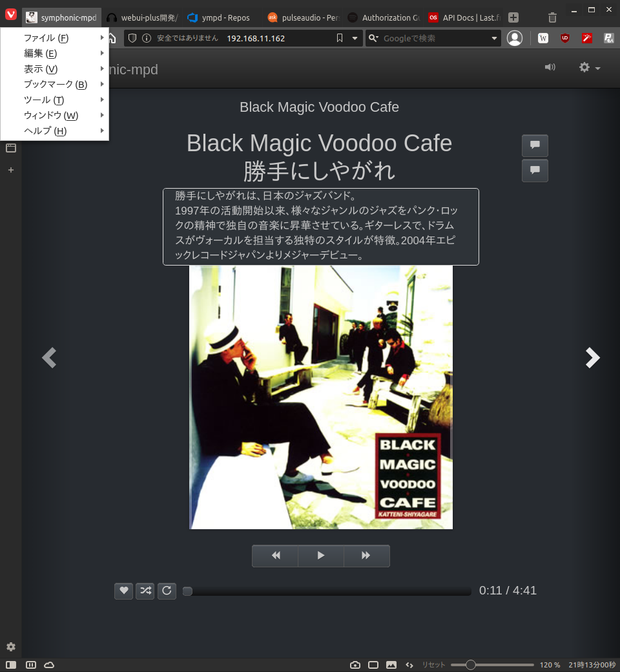Click the Black Magic Voodoo Cafe small title

(x=319, y=107)
